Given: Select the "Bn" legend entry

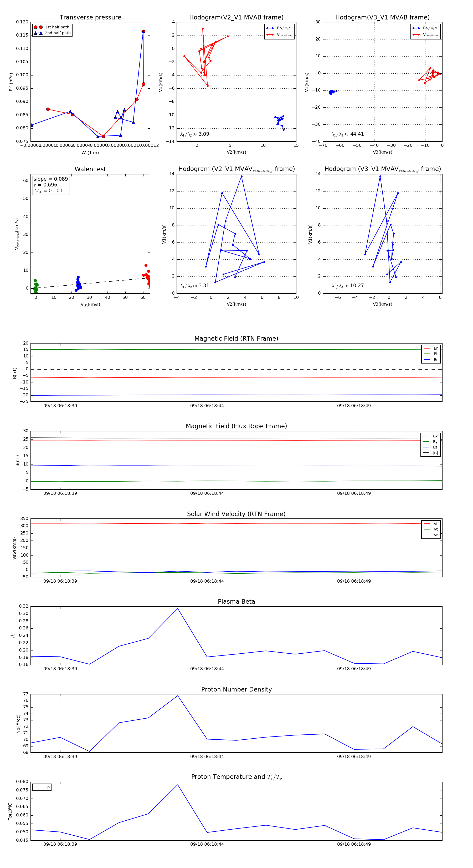Looking at the screenshot, I should pos(431,360).
